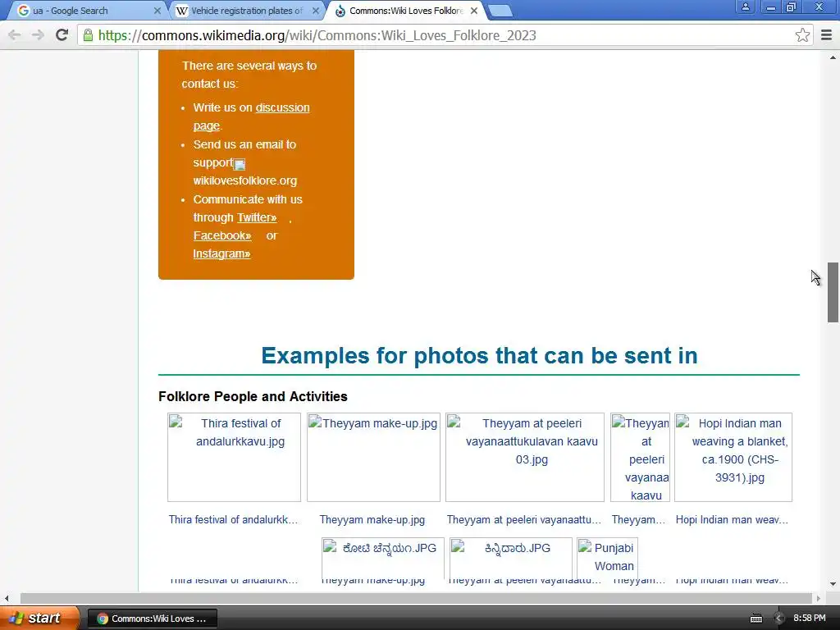Open the ಕಿನ್ನಿದಾರು.JPG thumbnail
This screenshot has width=840, height=630.
coord(511,557)
